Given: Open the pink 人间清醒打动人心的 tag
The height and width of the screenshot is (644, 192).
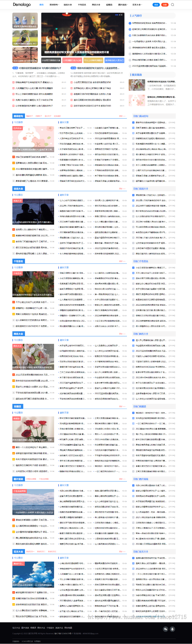Looking at the screenshot, I should point(72,60).
